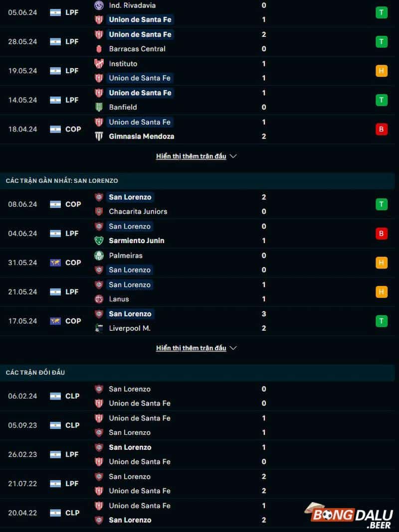The height and width of the screenshot is (532, 399).
Task: Click the Union de Santa Fe club crest
Action: 99,20
